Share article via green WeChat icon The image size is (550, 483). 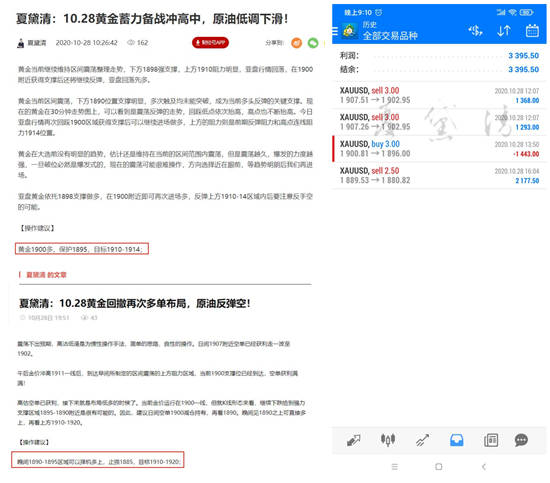point(313,43)
